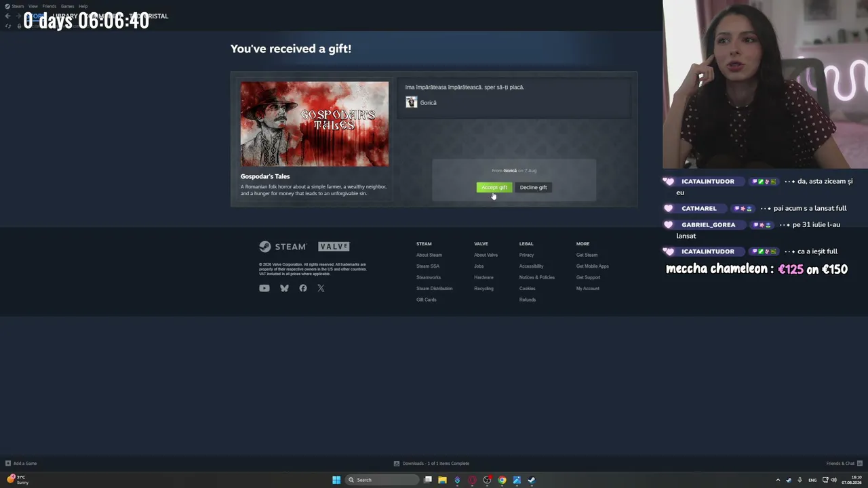The width and height of the screenshot is (868, 488).
Task: Click the Windows taskbar search box
Action: (x=382, y=480)
